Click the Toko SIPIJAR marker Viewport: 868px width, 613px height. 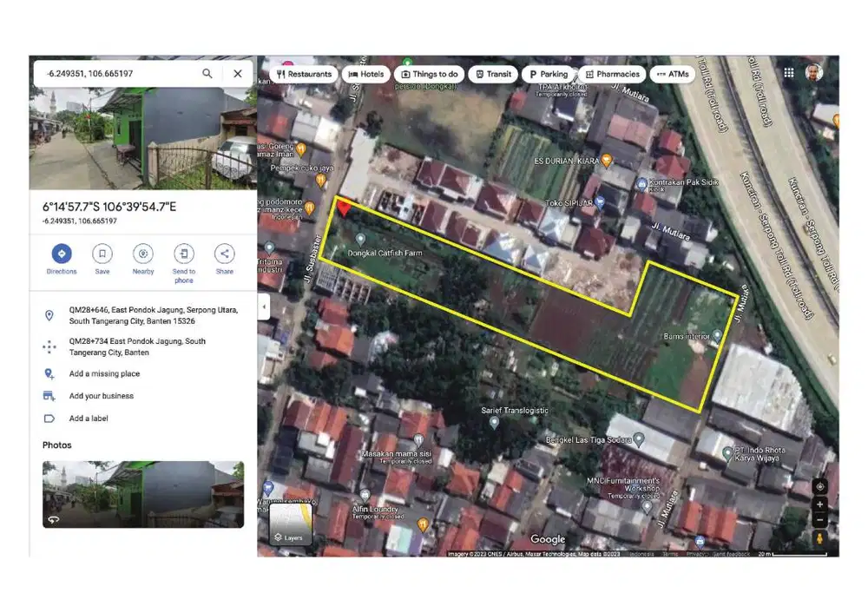600,204
